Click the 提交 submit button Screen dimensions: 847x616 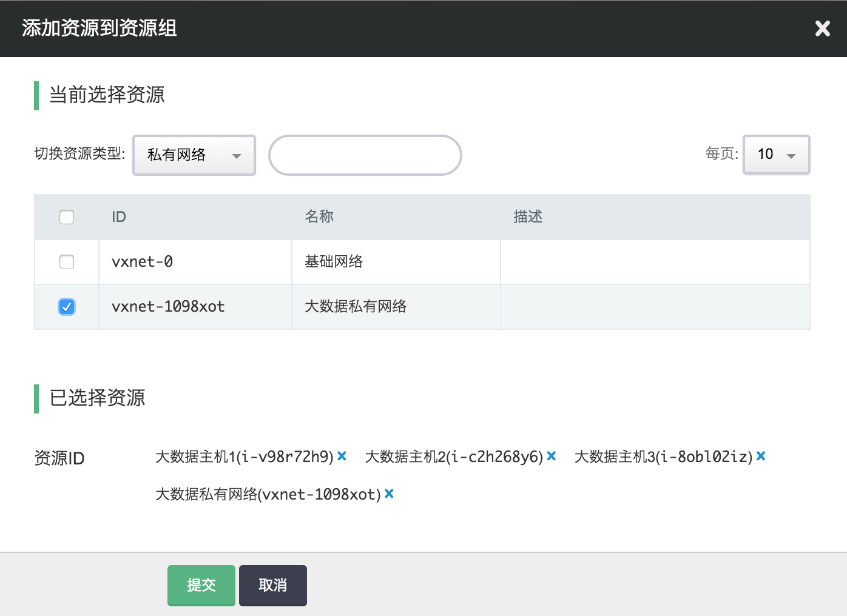201,585
